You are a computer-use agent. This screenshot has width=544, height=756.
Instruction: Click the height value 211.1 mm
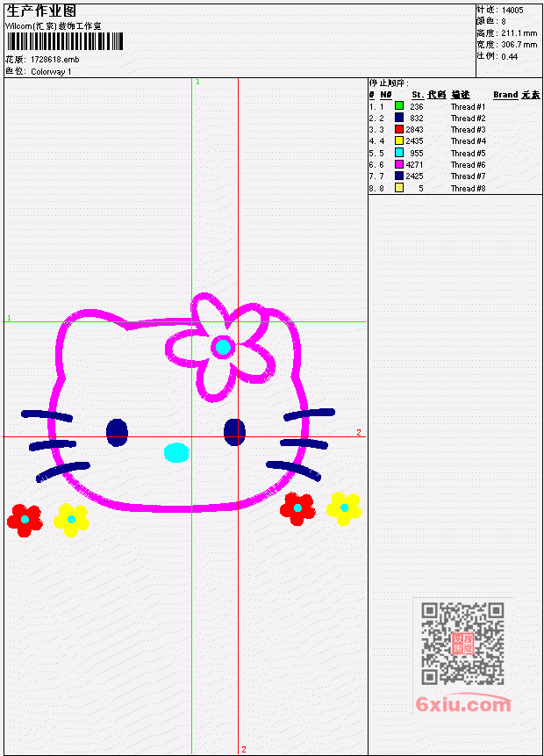(x=519, y=33)
